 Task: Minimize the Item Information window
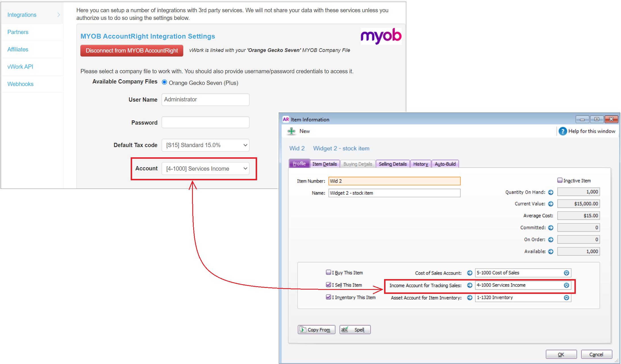[582, 119]
